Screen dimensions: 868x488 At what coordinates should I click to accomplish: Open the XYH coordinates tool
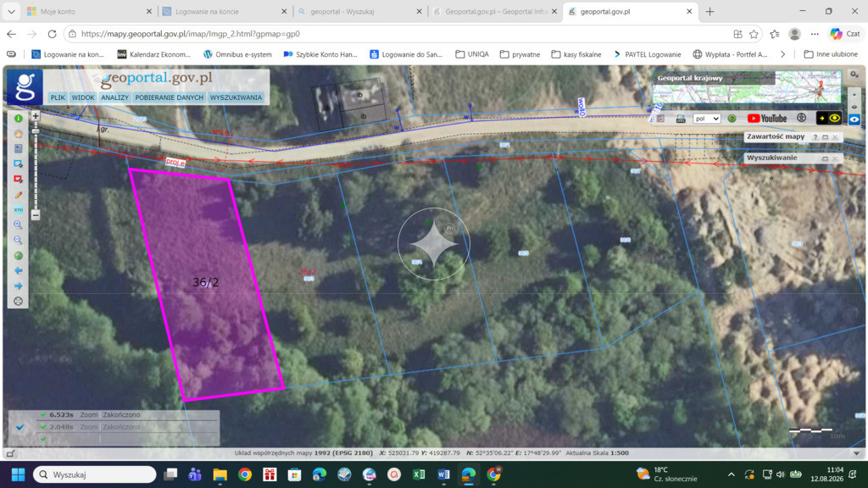(19, 210)
